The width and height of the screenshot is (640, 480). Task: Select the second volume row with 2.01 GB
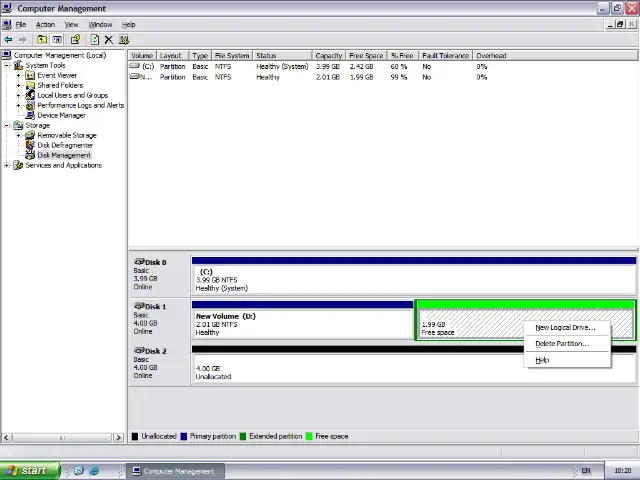(309, 77)
